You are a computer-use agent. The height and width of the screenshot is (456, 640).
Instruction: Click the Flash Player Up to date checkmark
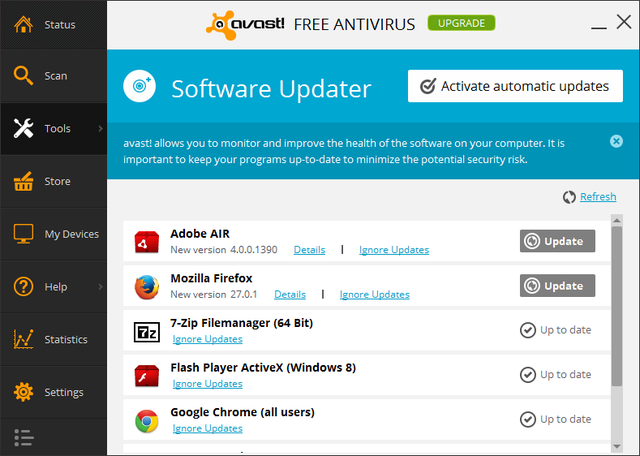[528, 374]
